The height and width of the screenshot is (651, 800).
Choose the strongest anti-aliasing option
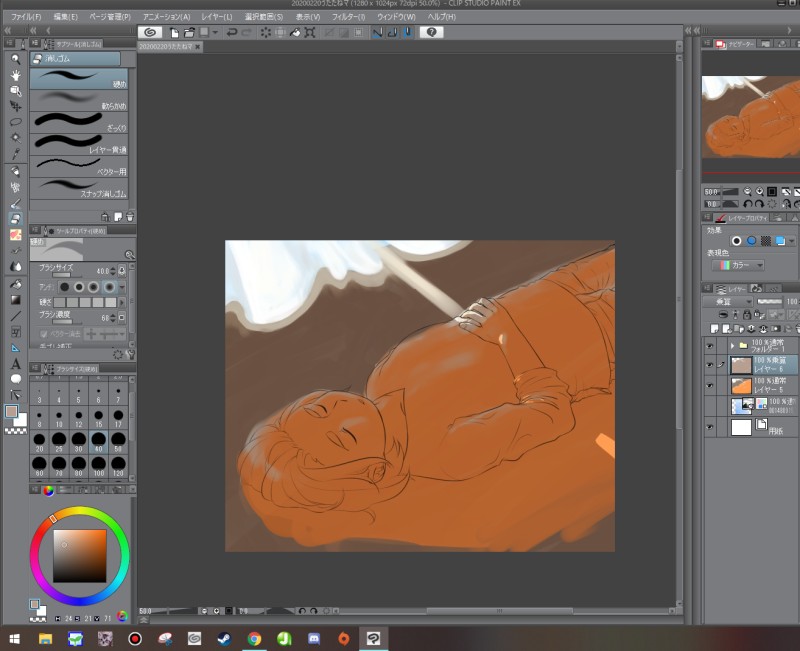(109, 287)
